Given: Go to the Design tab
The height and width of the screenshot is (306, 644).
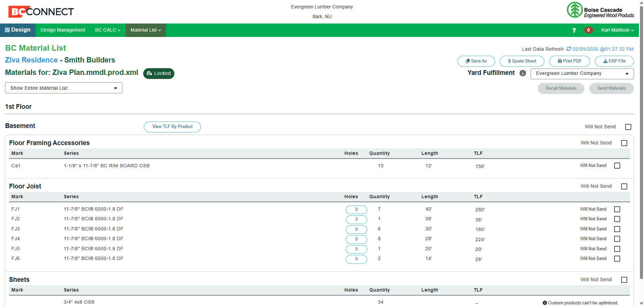Looking at the screenshot, I should tap(18, 30).
